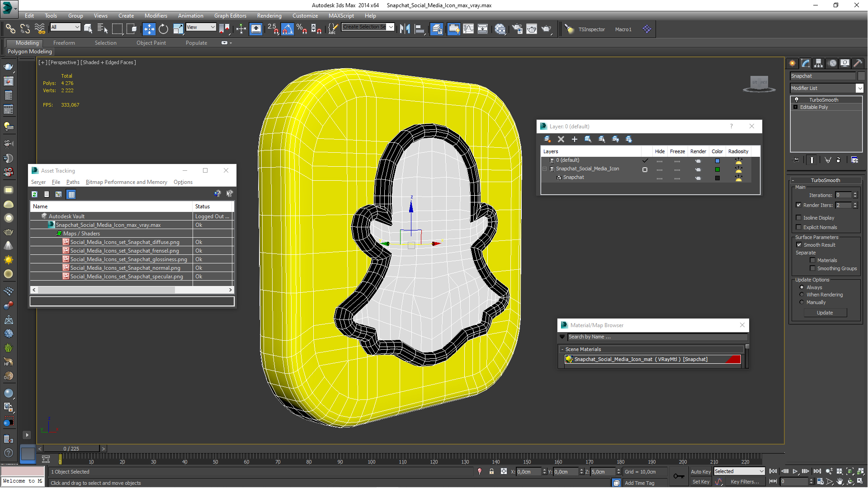This screenshot has width=868, height=488.
Task: Click the Unlink Selection tool
Action: tap(25, 29)
